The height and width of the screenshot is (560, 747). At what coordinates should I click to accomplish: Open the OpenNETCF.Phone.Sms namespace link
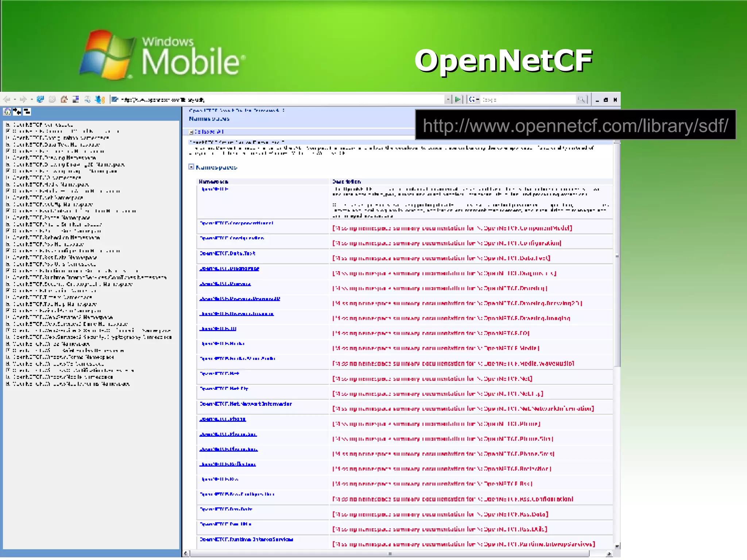pyautogui.click(x=228, y=449)
